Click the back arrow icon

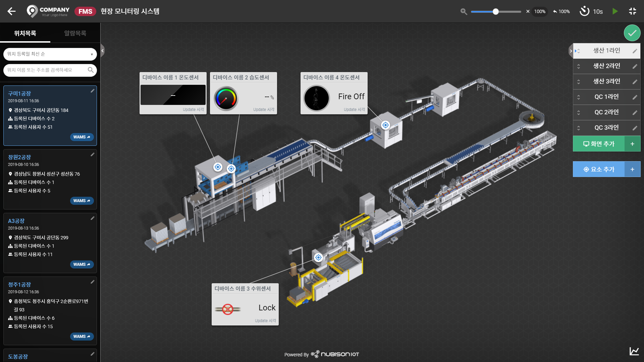pyautogui.click(x=12, y=11)
